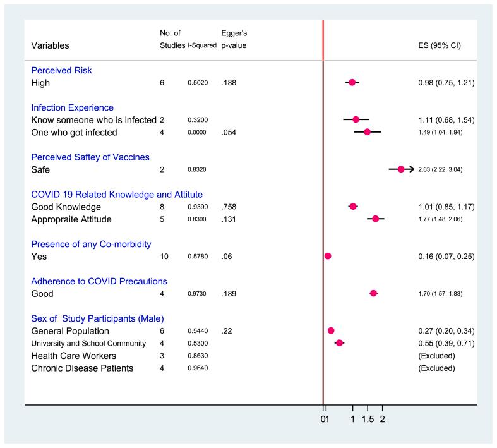This screenshot has width=497, height=448.
Task: Click the 1.5 tick label on the axis
Action: (368, 419)
